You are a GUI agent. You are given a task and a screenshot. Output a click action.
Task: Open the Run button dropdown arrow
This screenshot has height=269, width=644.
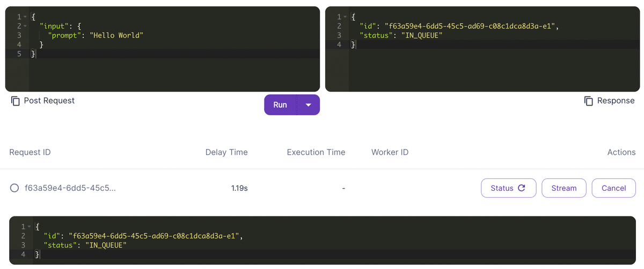308,105
